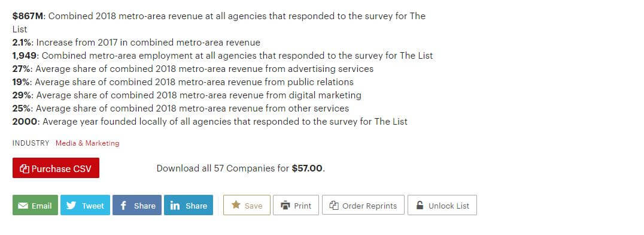
Task: Share on LinkedIn via Share label
Action: pyautogui.click(x=196, y=206)
